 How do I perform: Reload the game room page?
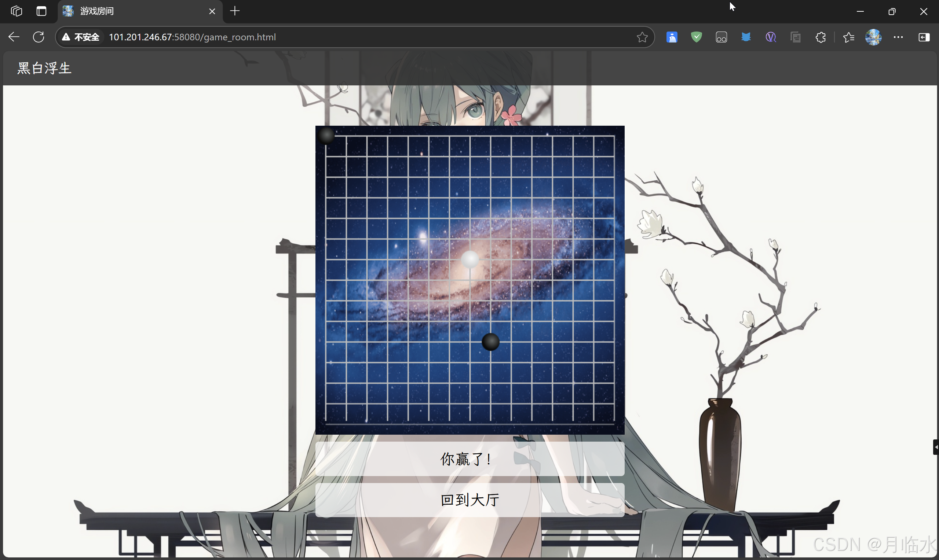39,37
